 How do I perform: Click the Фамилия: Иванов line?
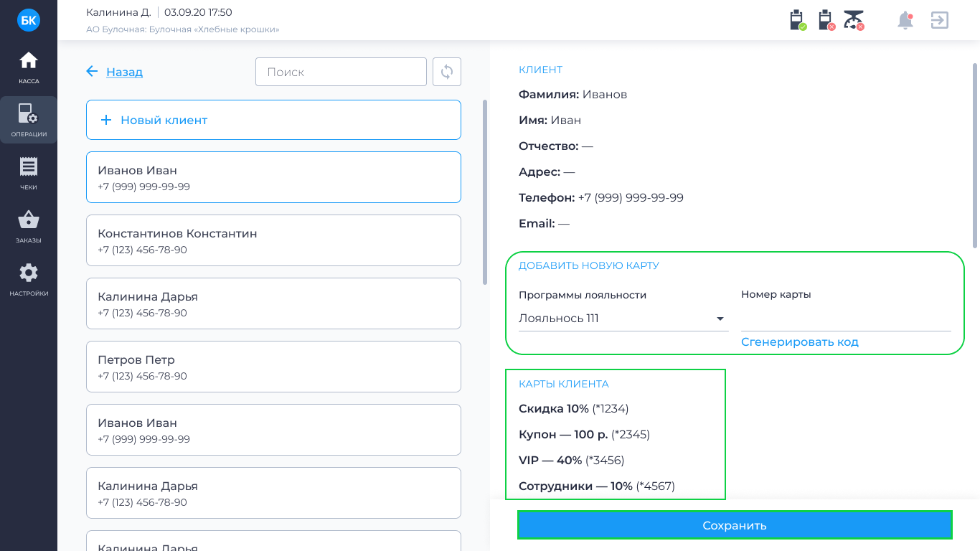(x=573, y=94)
